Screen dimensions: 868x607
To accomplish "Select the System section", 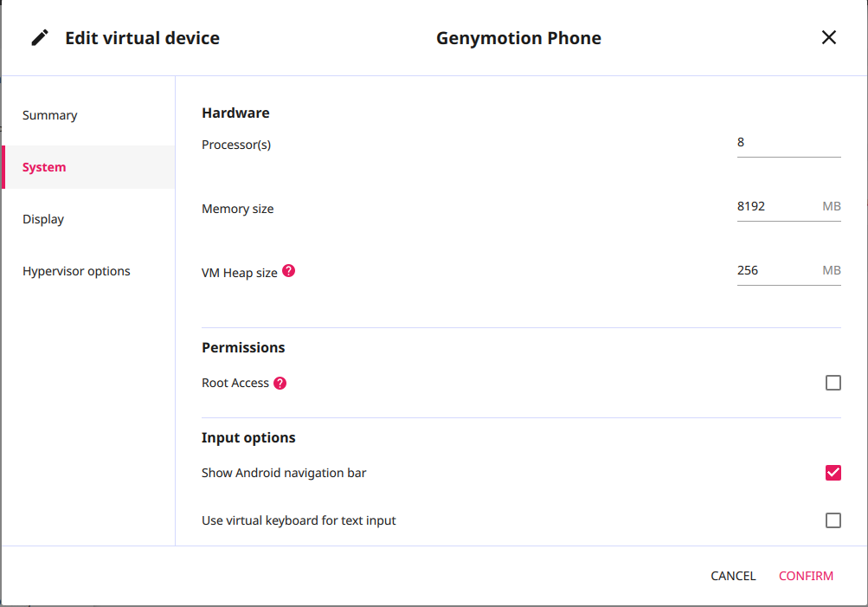I will (44, 166).
